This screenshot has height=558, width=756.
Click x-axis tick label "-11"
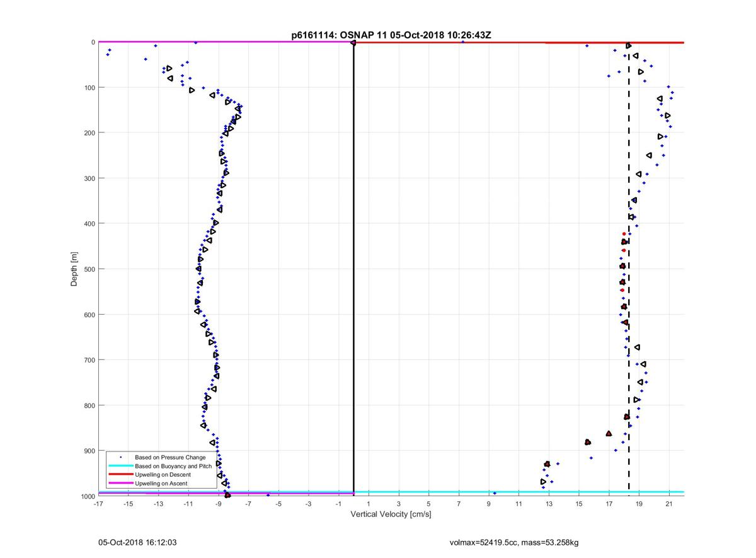[188, 504]
